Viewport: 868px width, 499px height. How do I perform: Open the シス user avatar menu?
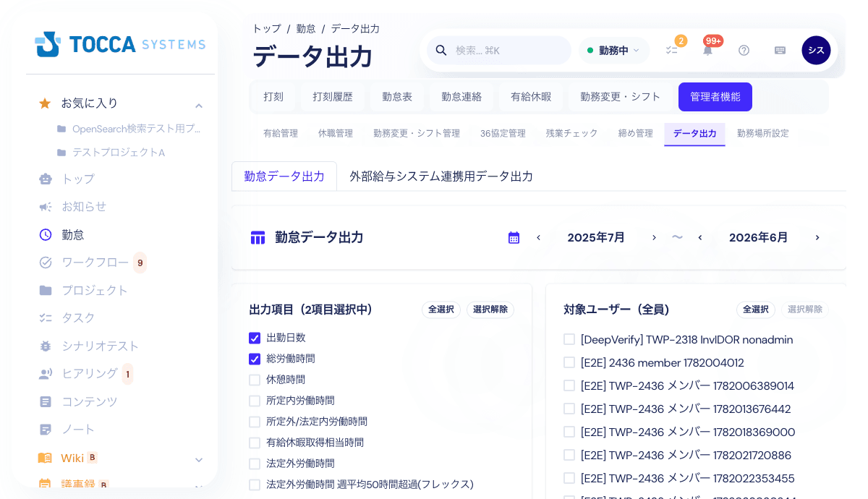point(816,50)
